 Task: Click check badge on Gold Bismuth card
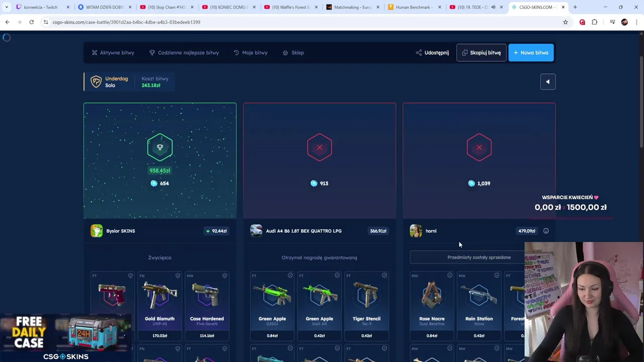tap(178, 276)
